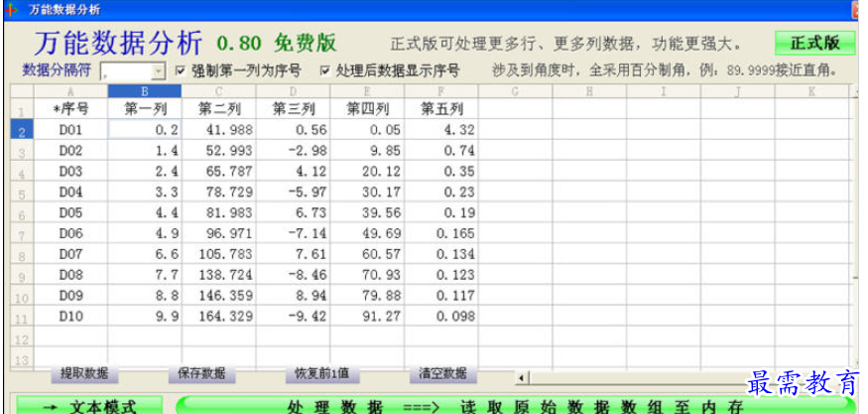The width and height of the screenshot is (868, 414).
Task: Click the 清空数据 button
Action: tap(442, 373)
